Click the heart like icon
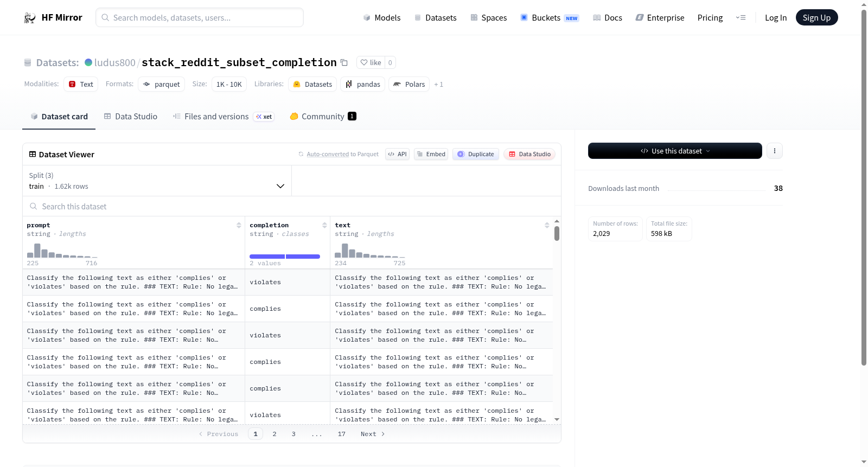This screenshot has height=467, width=868. click(364, 62)
